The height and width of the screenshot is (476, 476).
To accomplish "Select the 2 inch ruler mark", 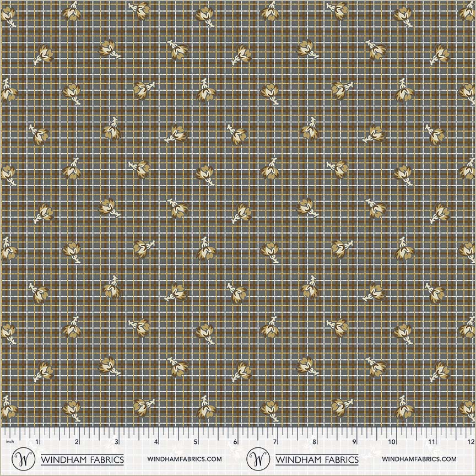I will click(x=77, y=442).
